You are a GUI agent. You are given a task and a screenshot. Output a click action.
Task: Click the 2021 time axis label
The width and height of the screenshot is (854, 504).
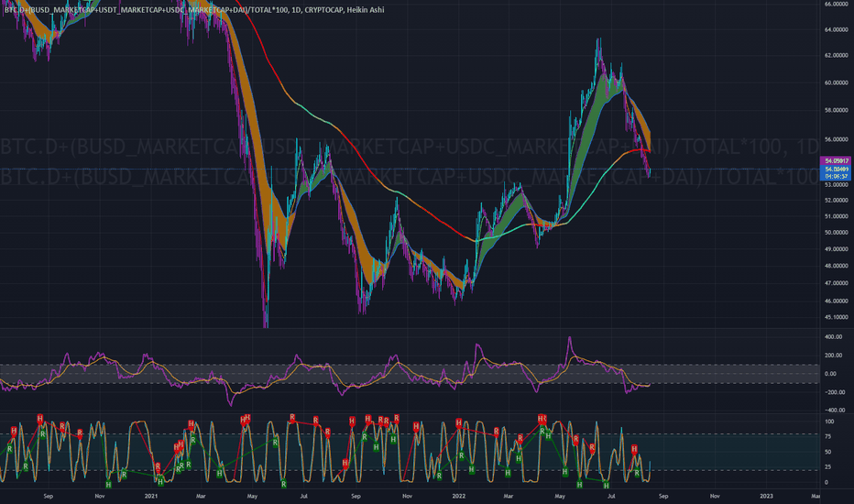click(x=151, y=497)
